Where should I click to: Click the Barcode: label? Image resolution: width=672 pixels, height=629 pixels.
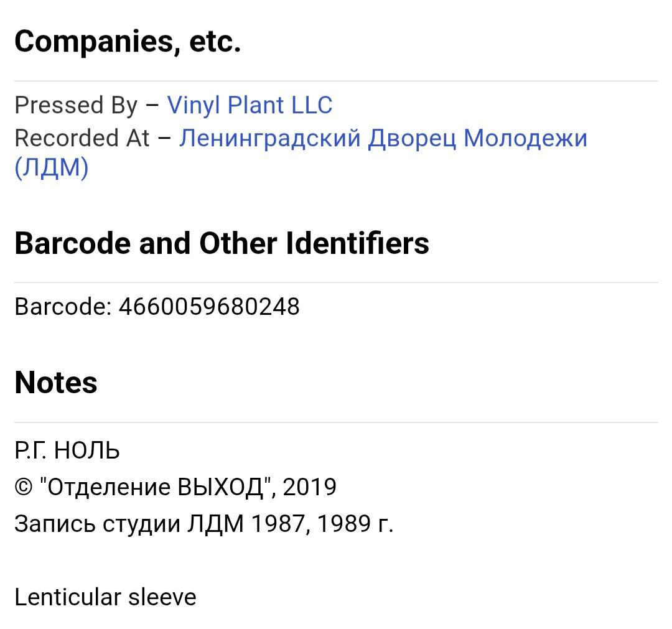click(63, 307)
